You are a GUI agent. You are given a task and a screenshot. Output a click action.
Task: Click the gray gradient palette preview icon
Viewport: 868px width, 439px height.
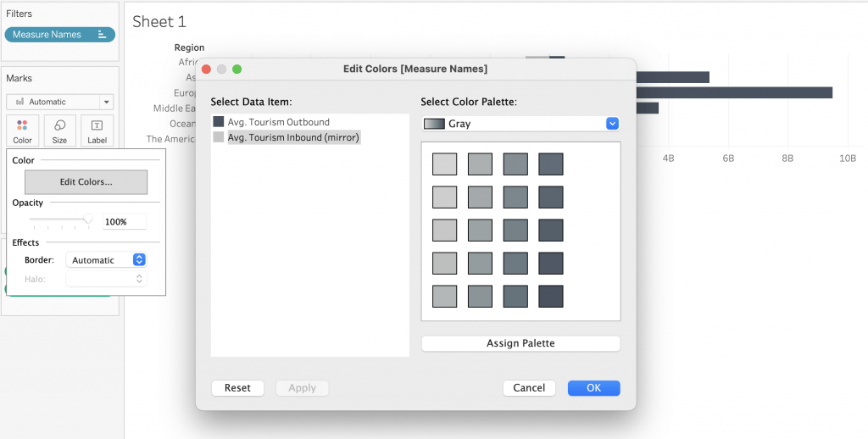tap(433, 124)
